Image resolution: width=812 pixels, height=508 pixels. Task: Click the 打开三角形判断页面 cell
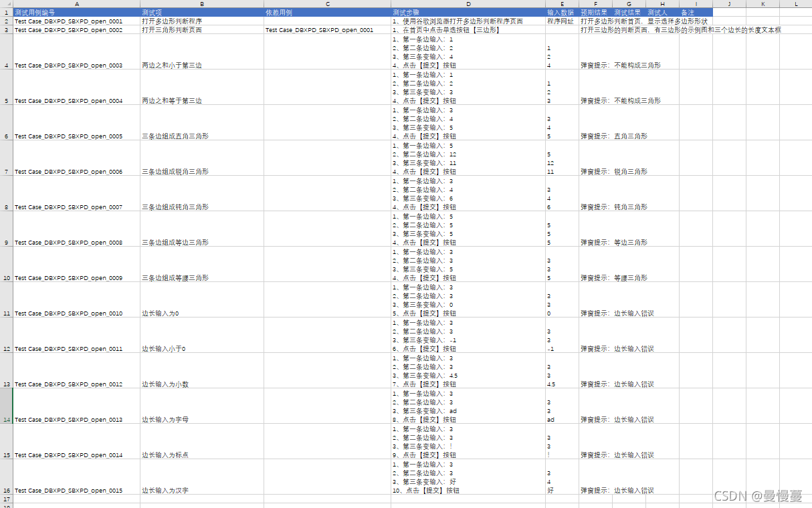(202, 30)
